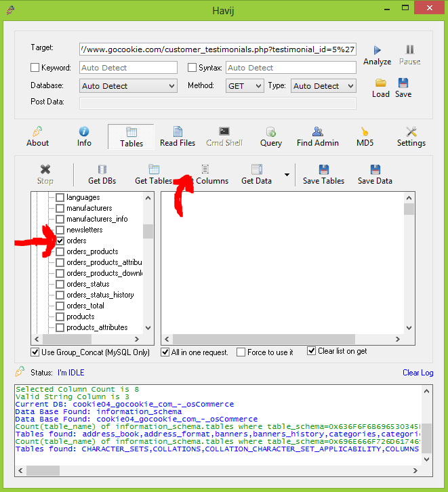Minimize the Havij window
Viewport: 448px width, 492px height.
pos(387,9)
